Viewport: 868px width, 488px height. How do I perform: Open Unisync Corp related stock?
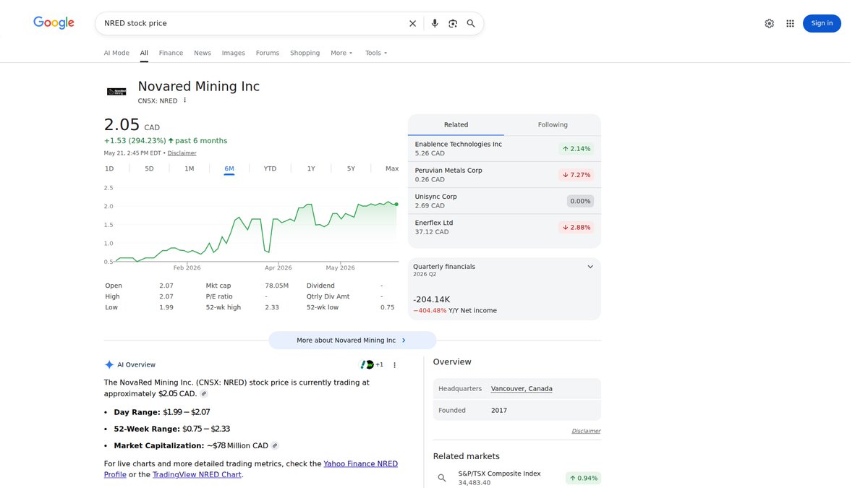tap(504, 201)
